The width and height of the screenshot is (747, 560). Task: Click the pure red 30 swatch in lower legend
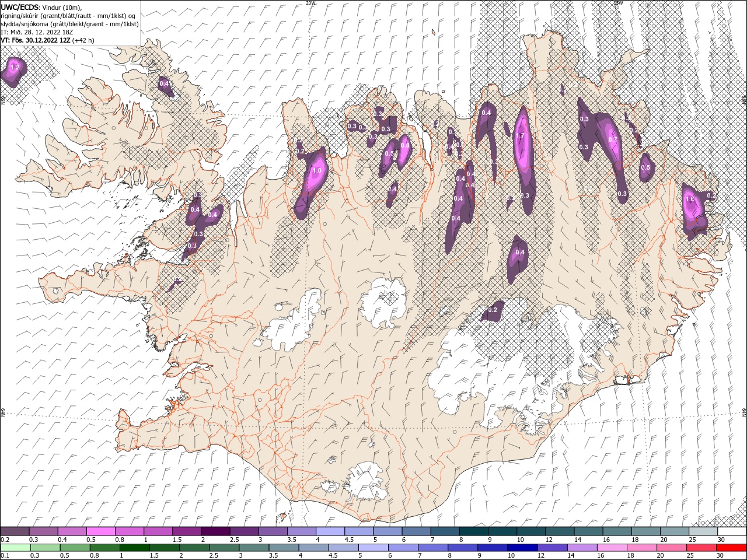coord(731,548)
